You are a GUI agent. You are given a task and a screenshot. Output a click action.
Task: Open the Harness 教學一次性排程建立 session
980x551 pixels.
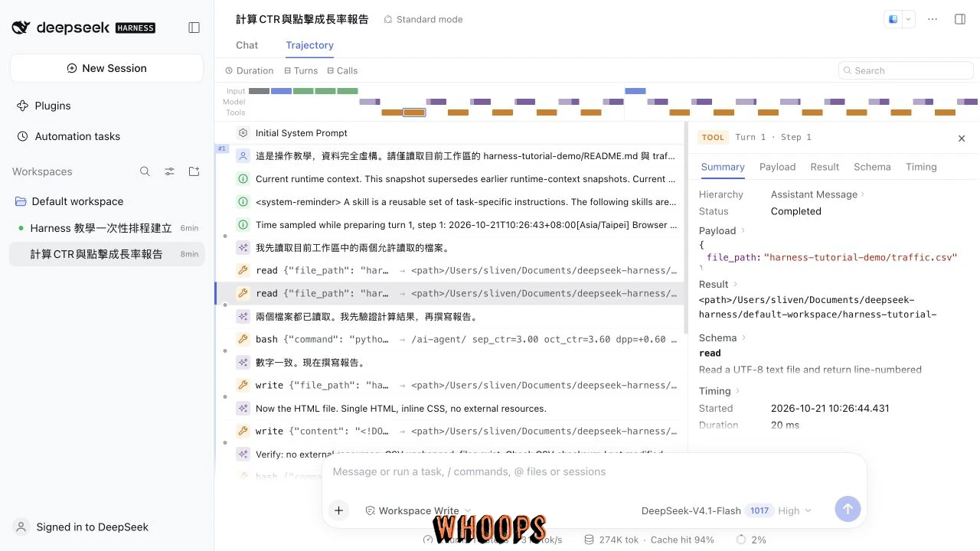tap(106, 228)
